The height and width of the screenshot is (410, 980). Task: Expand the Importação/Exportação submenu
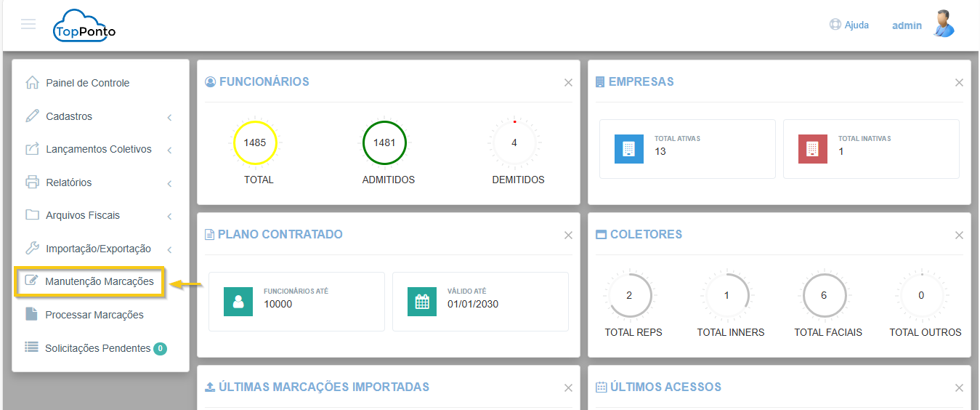[98, 249]
